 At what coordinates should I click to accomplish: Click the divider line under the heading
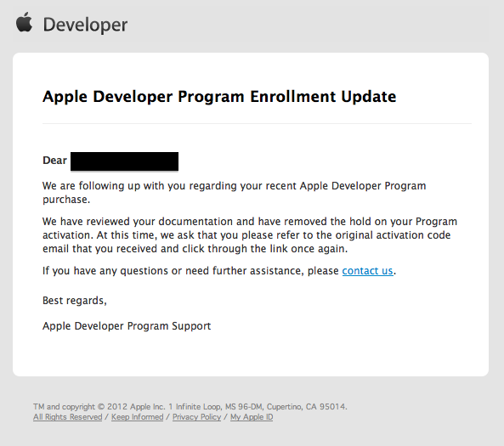pos(257,123)
